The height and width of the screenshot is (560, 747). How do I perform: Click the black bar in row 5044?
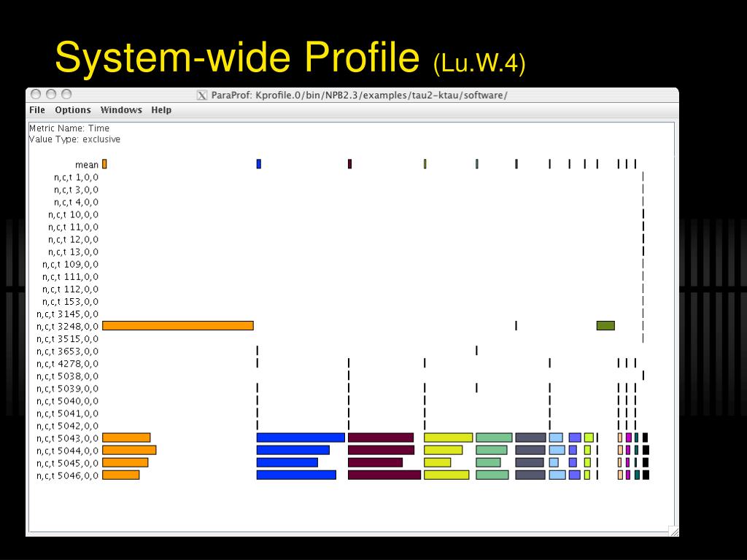coord(646,450)
